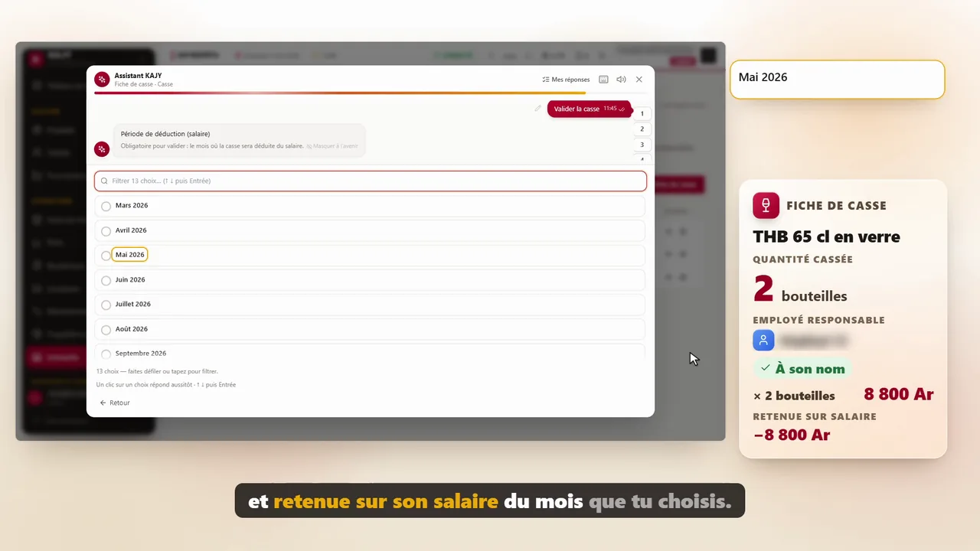Click the progress bar under the dialog header
The image size is (980, 551).
[370, 93]
